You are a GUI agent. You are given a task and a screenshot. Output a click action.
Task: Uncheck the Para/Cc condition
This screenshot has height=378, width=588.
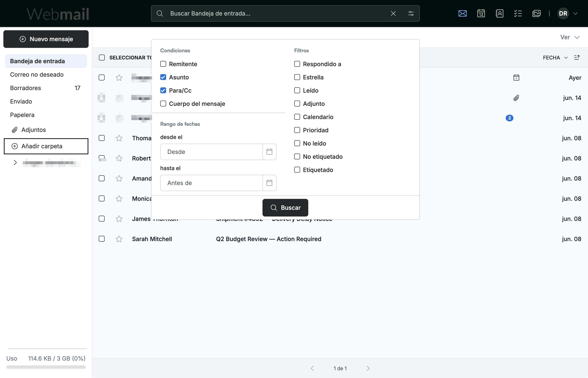point(163,91)
